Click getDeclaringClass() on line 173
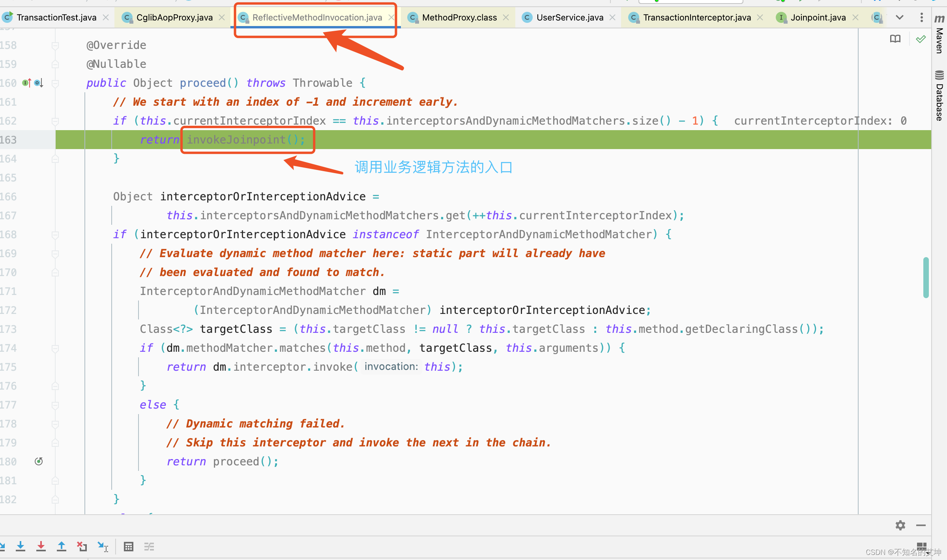The height and width of the screenshot is (560, 947). click(748, 329)
